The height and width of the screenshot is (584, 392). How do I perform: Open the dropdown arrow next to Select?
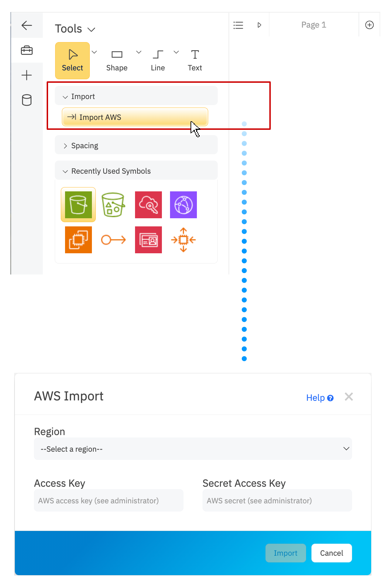coord(94,52)
